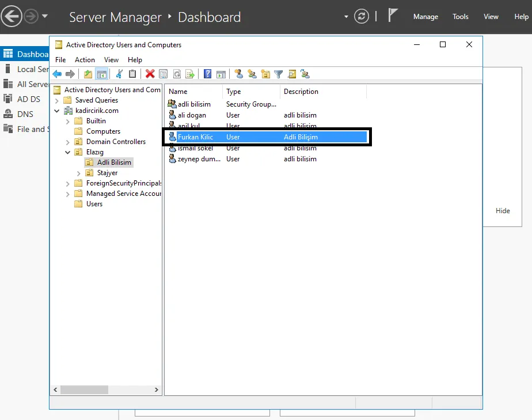Image resolution: width=532 pixels, height=420 pixels.
Task: Open AD DS in Server Manager sidebar
Action: [x=25, y=99]
